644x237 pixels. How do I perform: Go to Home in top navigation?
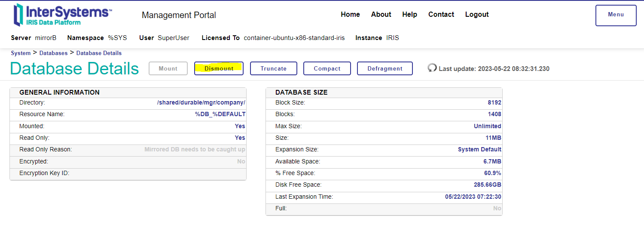[350, 15]
